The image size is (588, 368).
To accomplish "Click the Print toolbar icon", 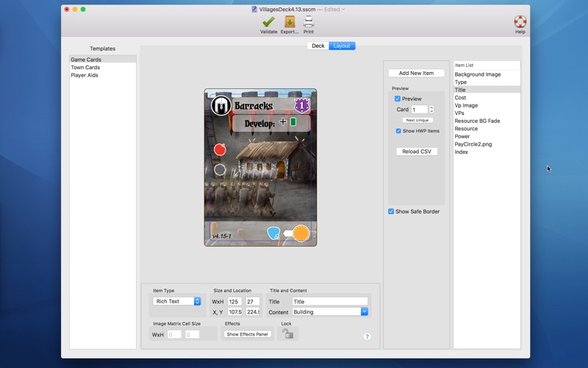I will pos(309,22).
